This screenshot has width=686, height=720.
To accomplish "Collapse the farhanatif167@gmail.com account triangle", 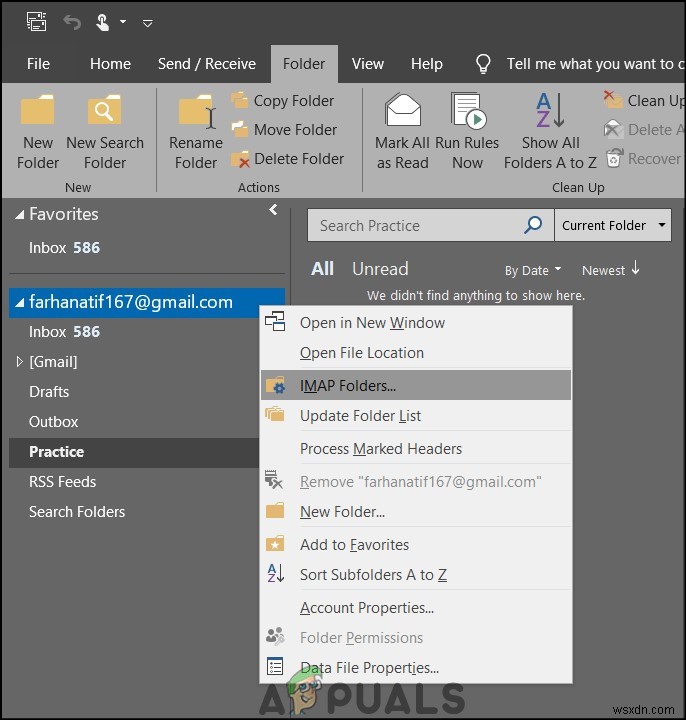I will coord(19,303).
